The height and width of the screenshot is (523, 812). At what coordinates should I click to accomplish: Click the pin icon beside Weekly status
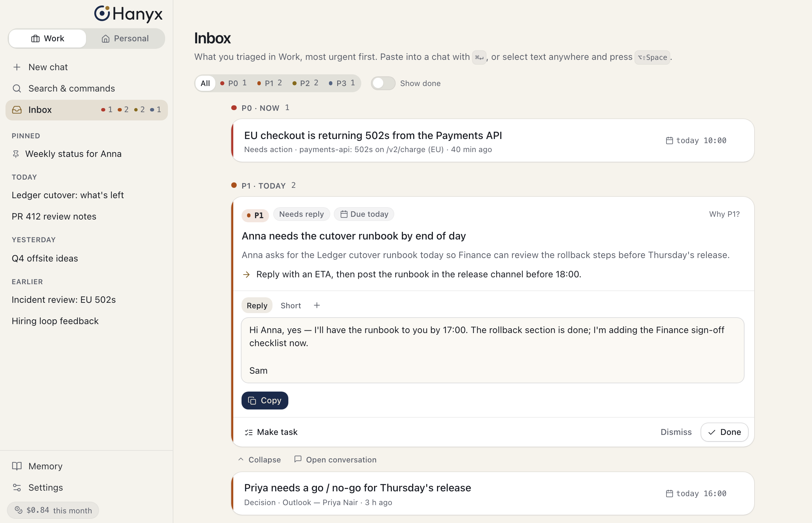tap(16, 154)
